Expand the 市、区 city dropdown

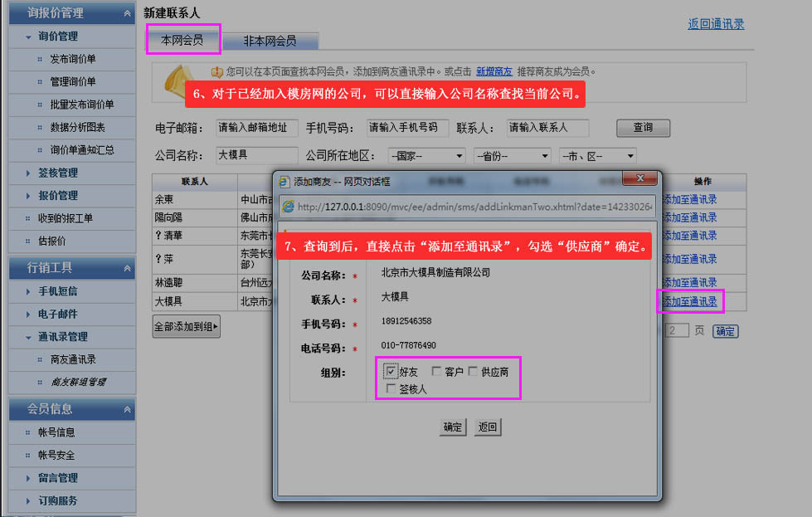tap(597, 156)
